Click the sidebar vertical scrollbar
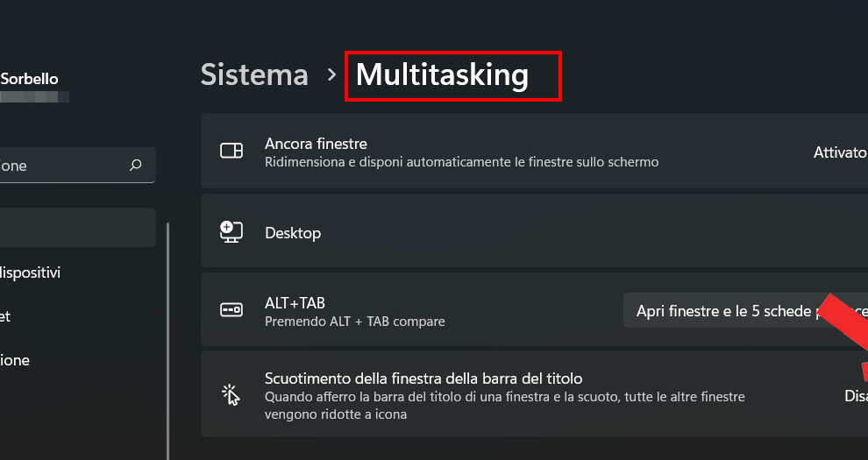The image size is (868, 460). 167,333
